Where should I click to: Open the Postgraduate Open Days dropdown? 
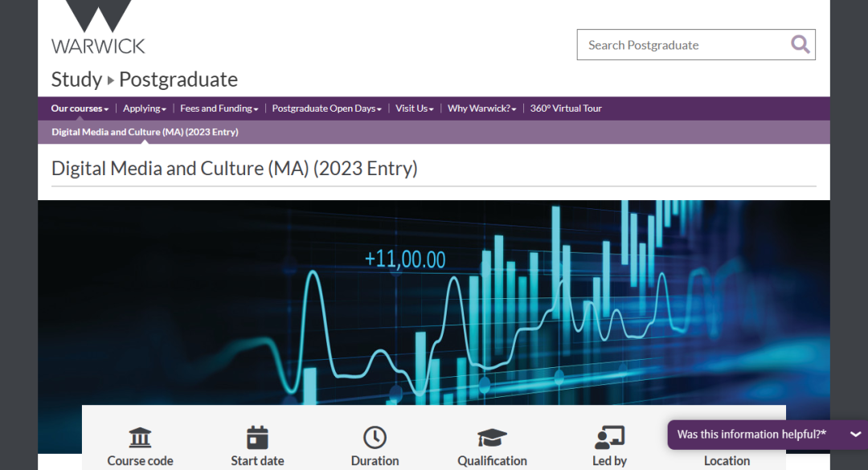[x=326, y=108]
